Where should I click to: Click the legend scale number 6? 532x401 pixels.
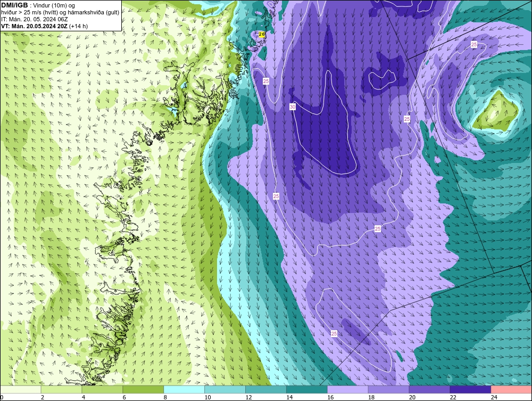124,397
